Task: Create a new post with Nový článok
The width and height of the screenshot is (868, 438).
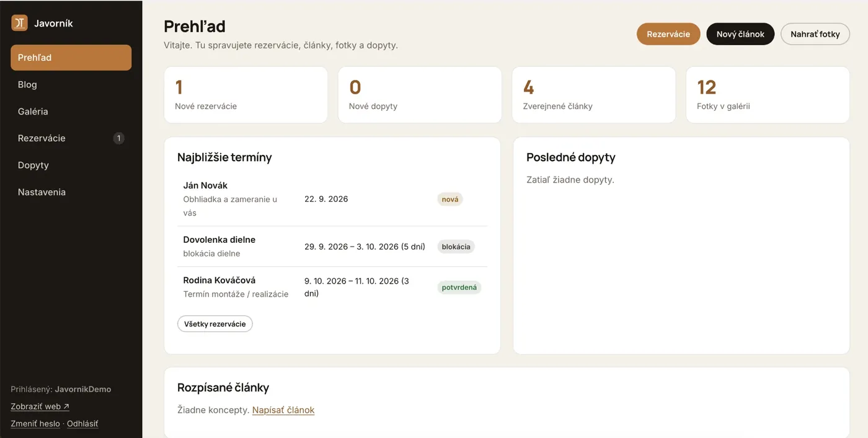Action: (740, 34)
